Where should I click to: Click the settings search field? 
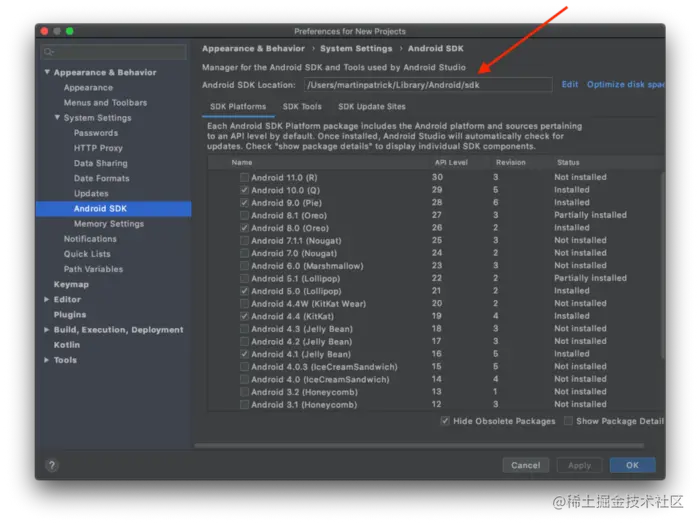coord(113,52)
